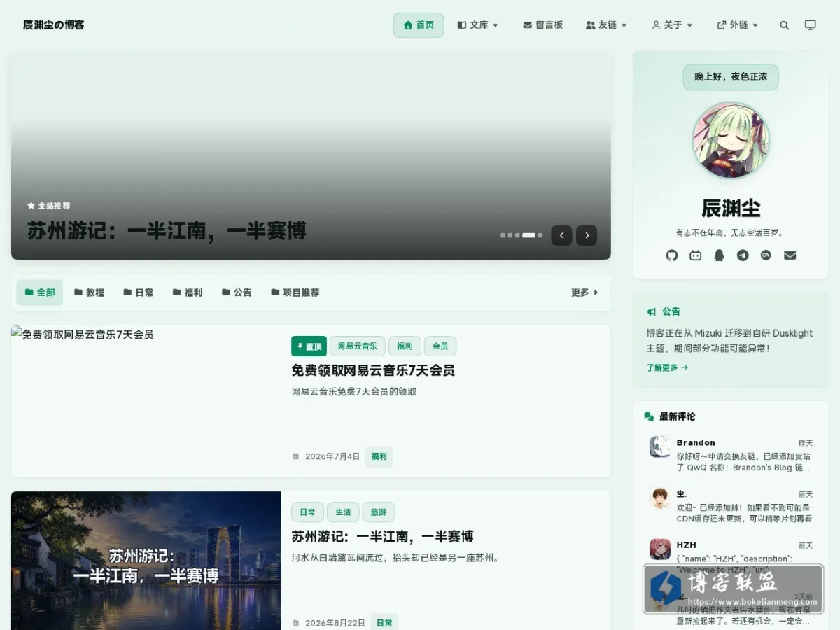
Task: Follow the 了解更多 announcement link
Action: pyautogui.click(x=667, y=367)
